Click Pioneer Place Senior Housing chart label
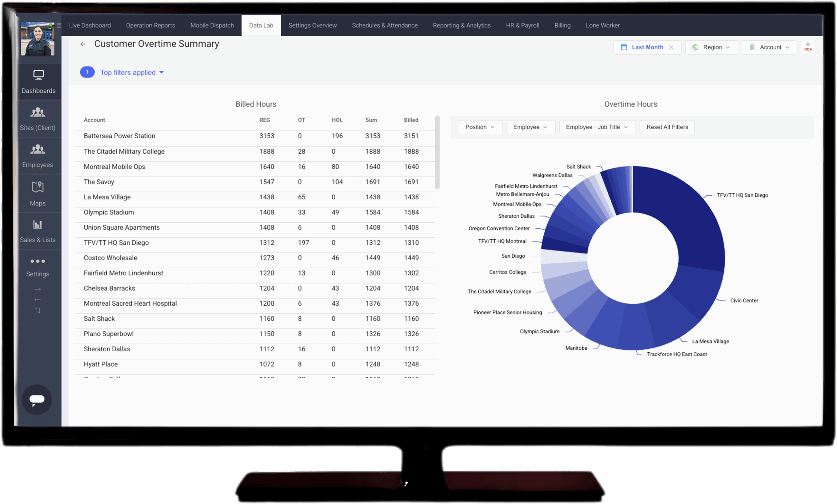Screen dimensions: 837x504 tap(507, 312)
